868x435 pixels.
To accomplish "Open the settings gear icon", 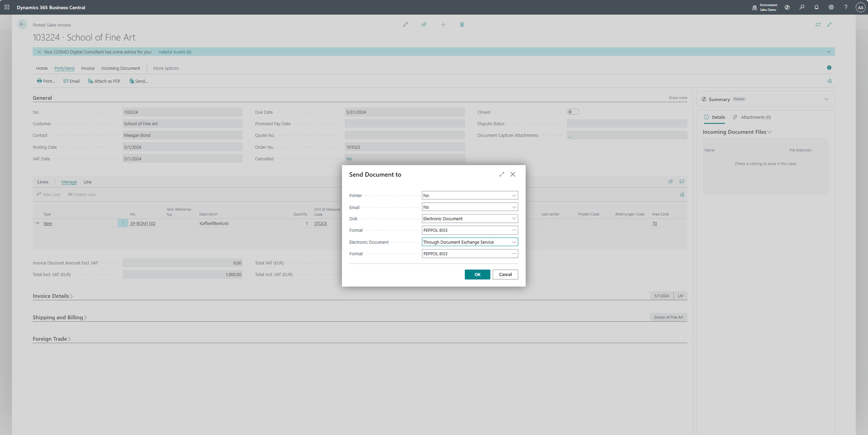I will point(831,7).
